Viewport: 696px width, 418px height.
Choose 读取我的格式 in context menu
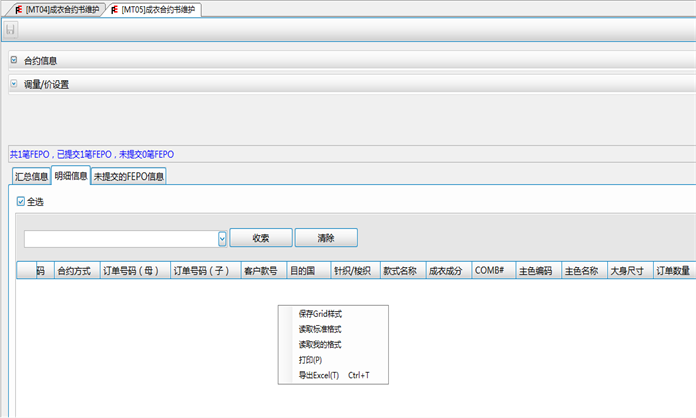[320, 344]
